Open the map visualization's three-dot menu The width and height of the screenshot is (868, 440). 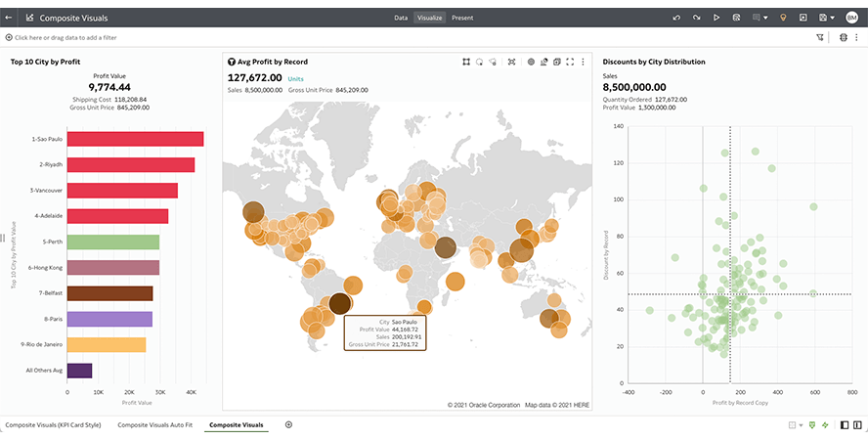point(583,62)
